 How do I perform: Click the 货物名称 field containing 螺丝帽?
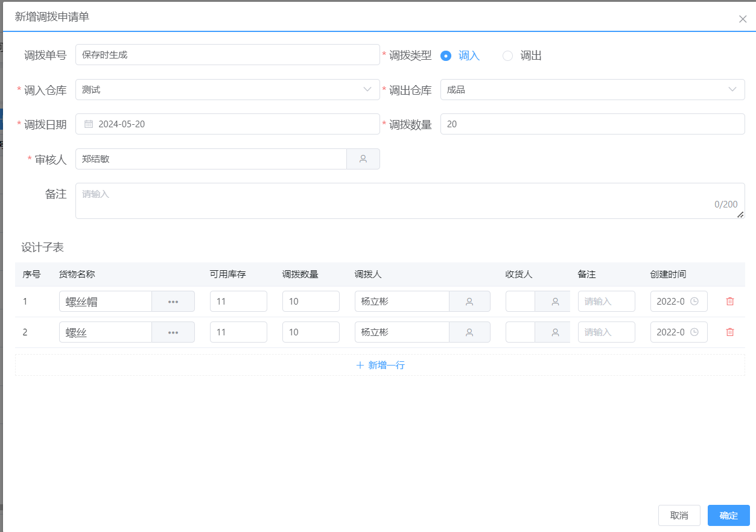point(106,302)
